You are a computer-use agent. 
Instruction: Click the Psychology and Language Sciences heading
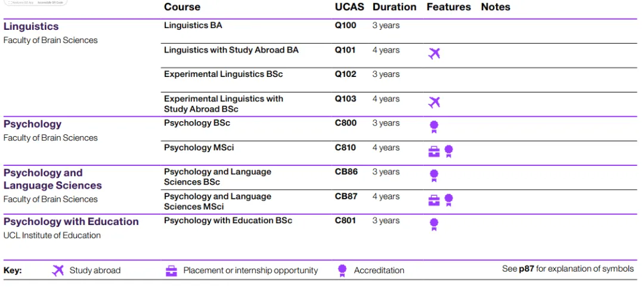52,179
